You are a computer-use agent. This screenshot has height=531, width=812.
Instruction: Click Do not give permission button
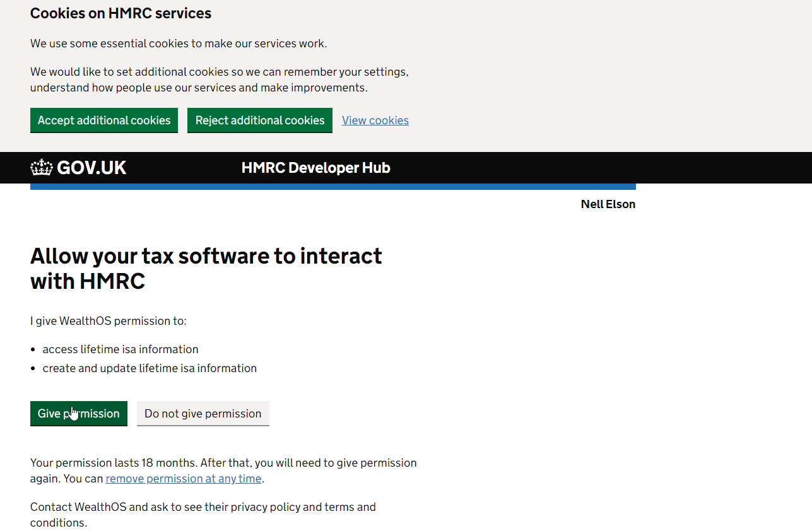[x=203, y=414]
